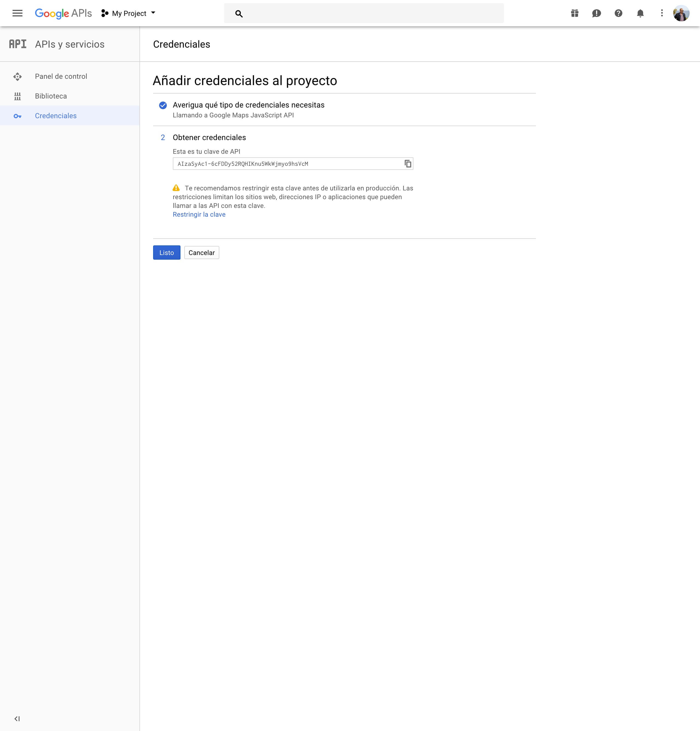Open the help question mark icon
Viewport: 700px width, 731px height.
tap(618, 13)
